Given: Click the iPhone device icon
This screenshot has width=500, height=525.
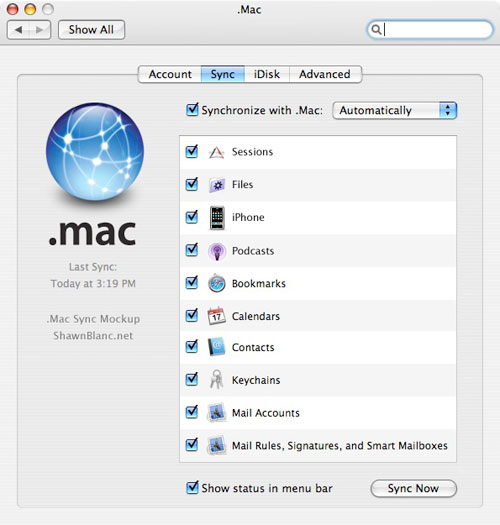Looking at the screenshot, I should 217,218.
